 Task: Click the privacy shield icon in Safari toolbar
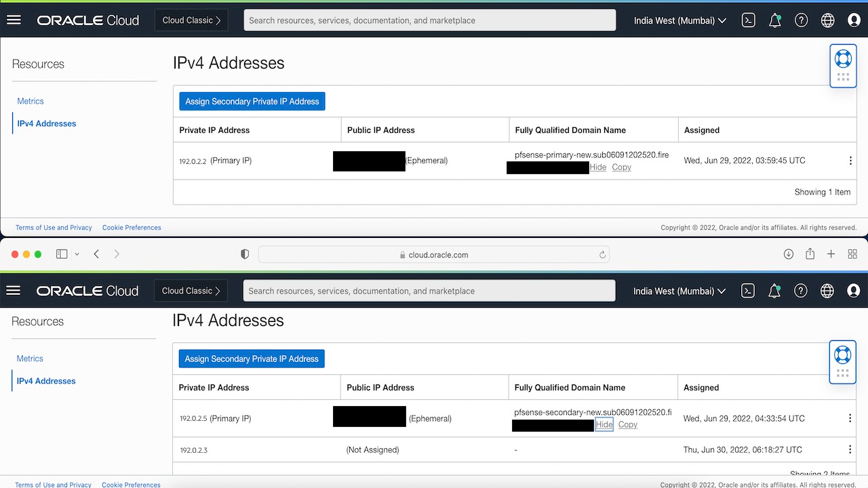coord(244,254)
